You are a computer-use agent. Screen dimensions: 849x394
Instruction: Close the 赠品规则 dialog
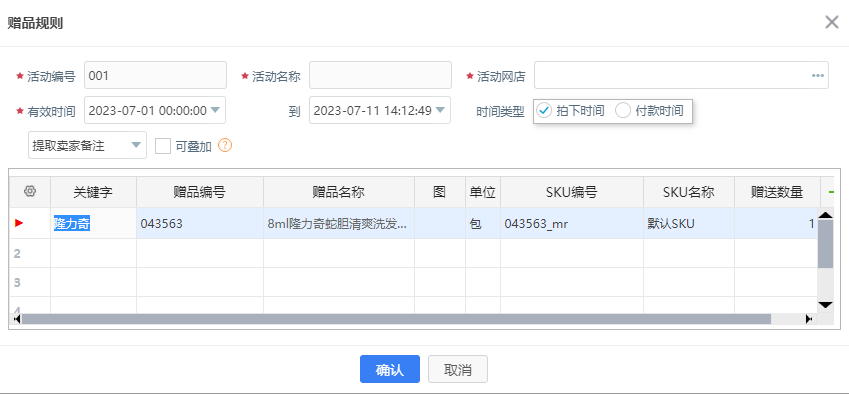point(832,22)
